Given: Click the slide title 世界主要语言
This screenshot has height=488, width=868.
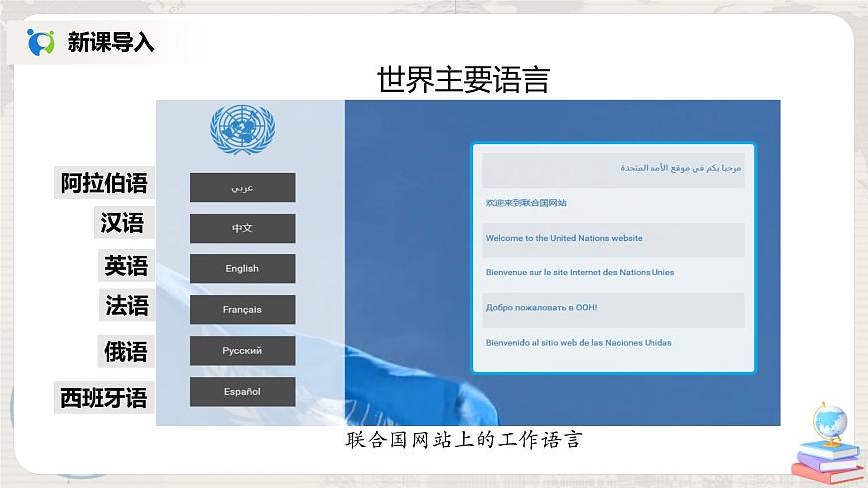Looking at the screenshot, I should (x=463, y=79).
